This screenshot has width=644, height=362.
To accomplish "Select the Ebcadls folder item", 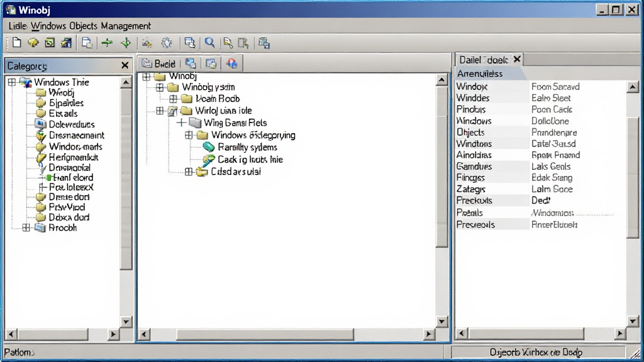I will [x=63, y=113].
